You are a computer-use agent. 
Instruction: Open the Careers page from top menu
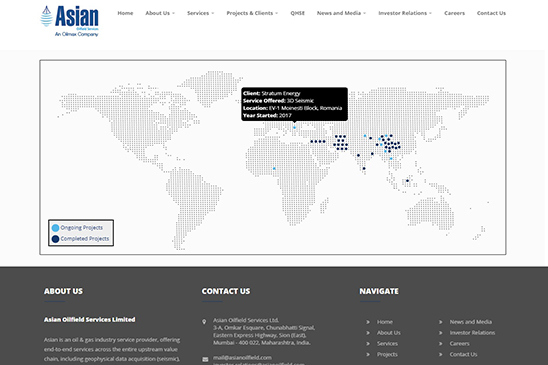[x=454, y=13]
